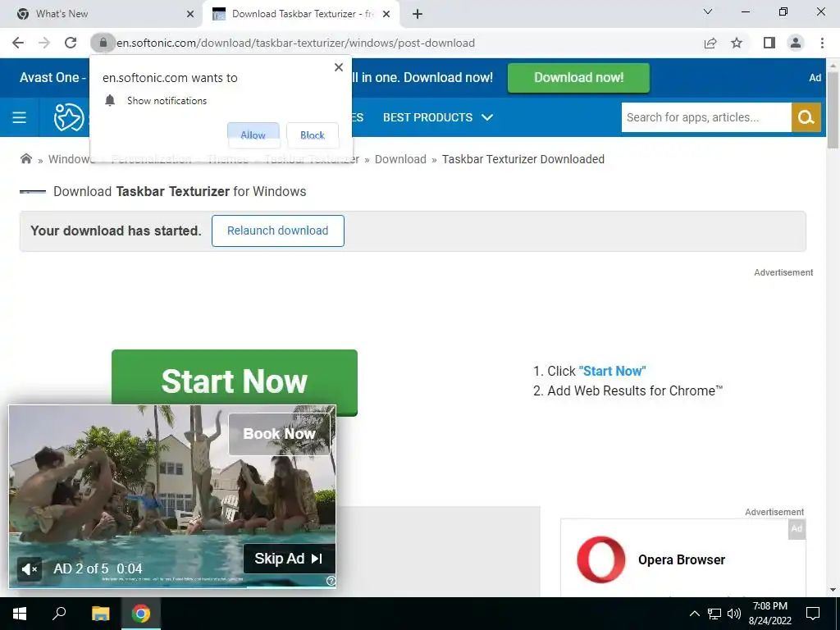Click the site lock icon in address bar

(x=103, y=43)
